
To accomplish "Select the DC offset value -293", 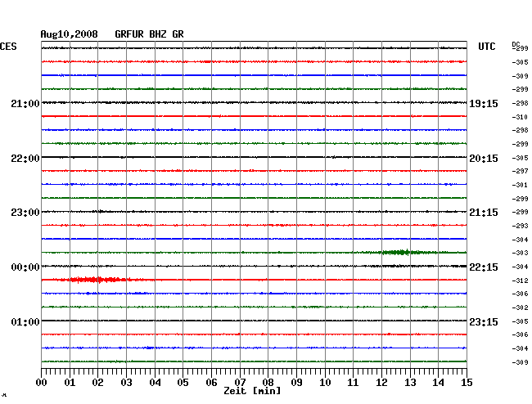I will pyautogui.click(x=520, y=226).
